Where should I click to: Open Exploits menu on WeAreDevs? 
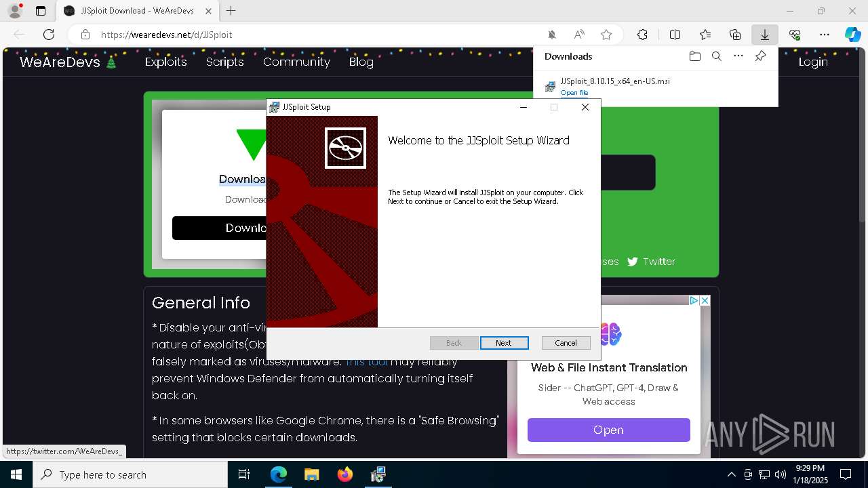tap(165, 62)
